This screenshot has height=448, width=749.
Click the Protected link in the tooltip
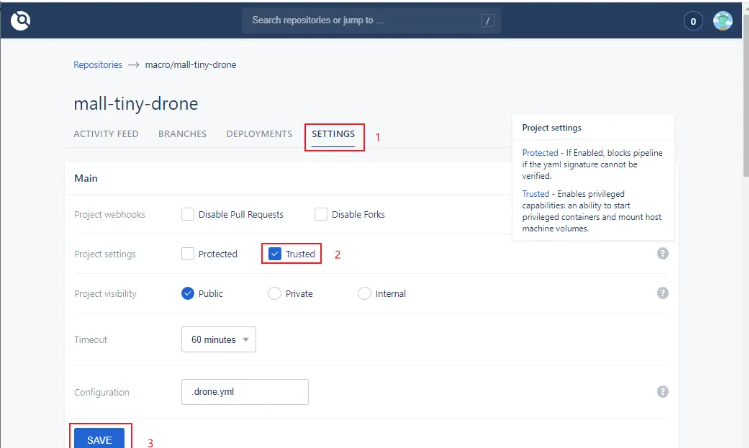(540, 153)
